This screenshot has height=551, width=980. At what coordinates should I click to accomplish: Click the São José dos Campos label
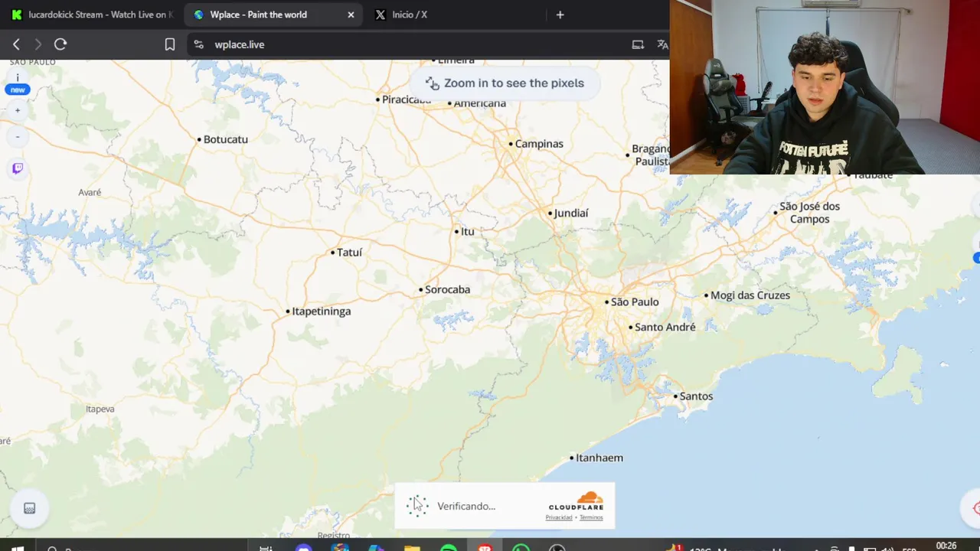pyautogui.click(x=809, y=213)
